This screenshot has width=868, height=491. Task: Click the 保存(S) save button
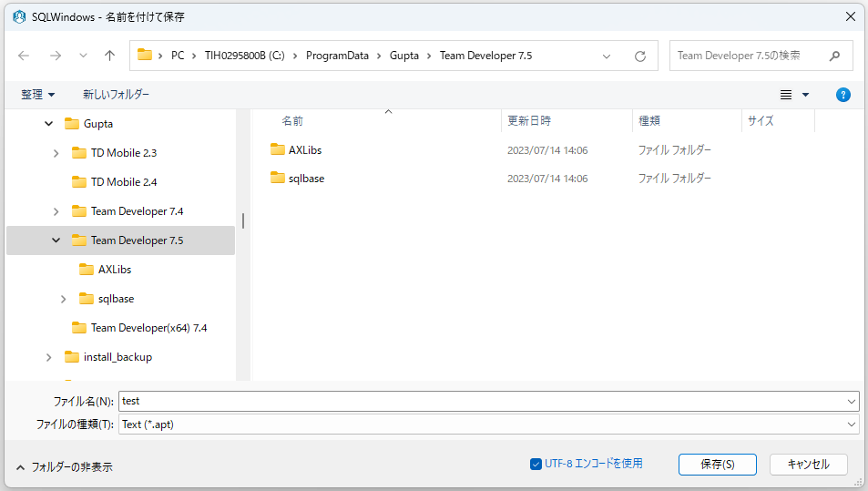(x=718, y=465)
